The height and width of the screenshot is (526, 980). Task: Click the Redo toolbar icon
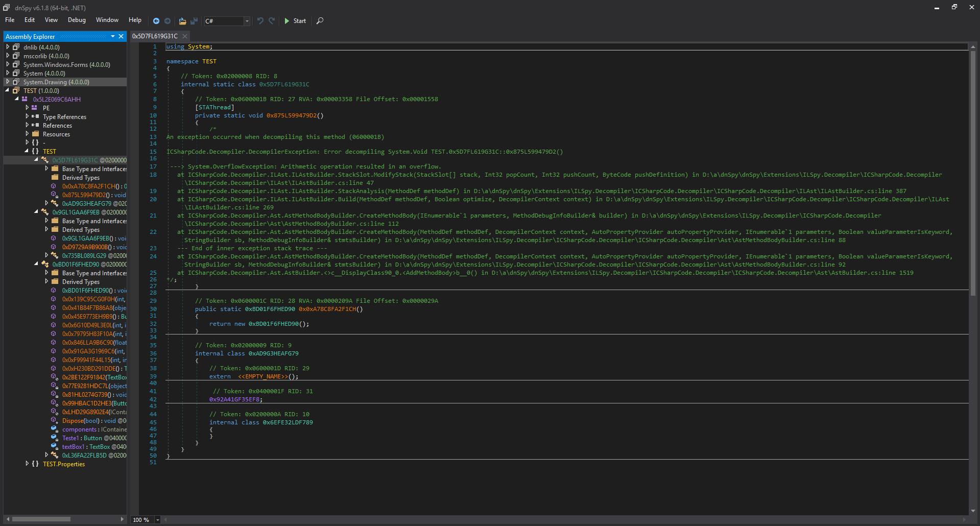click(272, 21)
